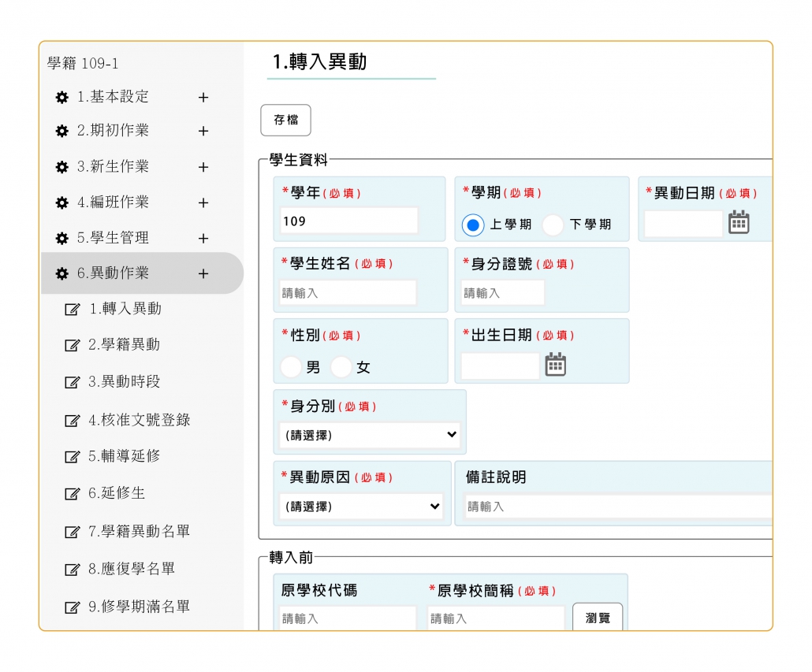812x672 pixels.
Task: Open the 6.延修生 menu item
Action: click(x=117, y=493)
